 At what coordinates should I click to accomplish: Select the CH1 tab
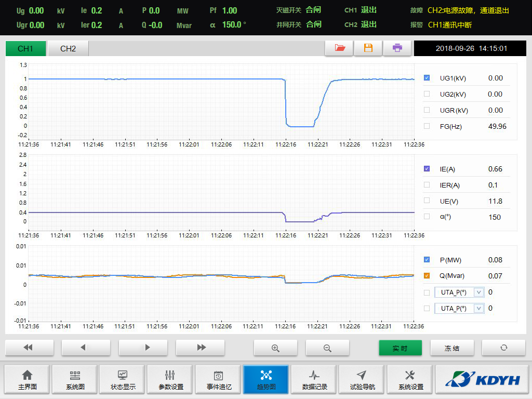[25, 49]
